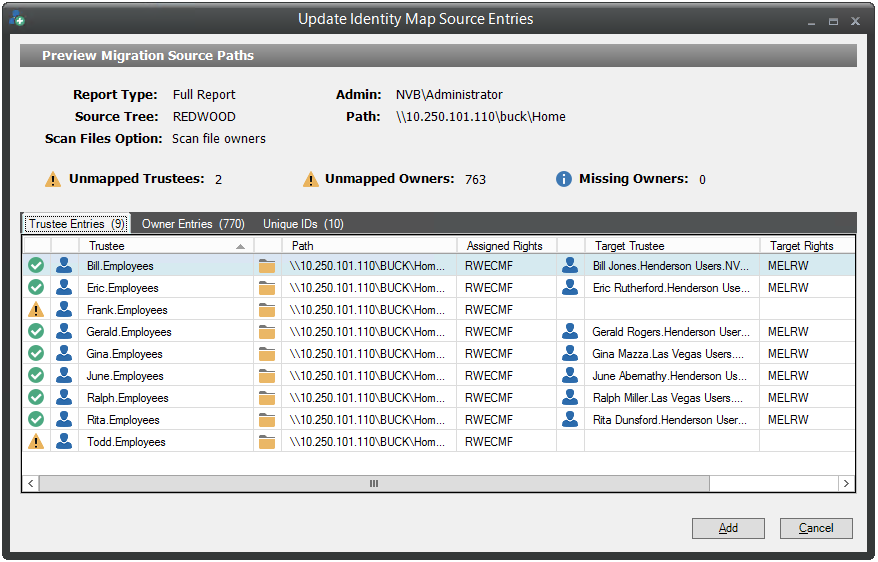
Task: Click the user icon next to Eric.Employees
Action: (x=64, y=288)
